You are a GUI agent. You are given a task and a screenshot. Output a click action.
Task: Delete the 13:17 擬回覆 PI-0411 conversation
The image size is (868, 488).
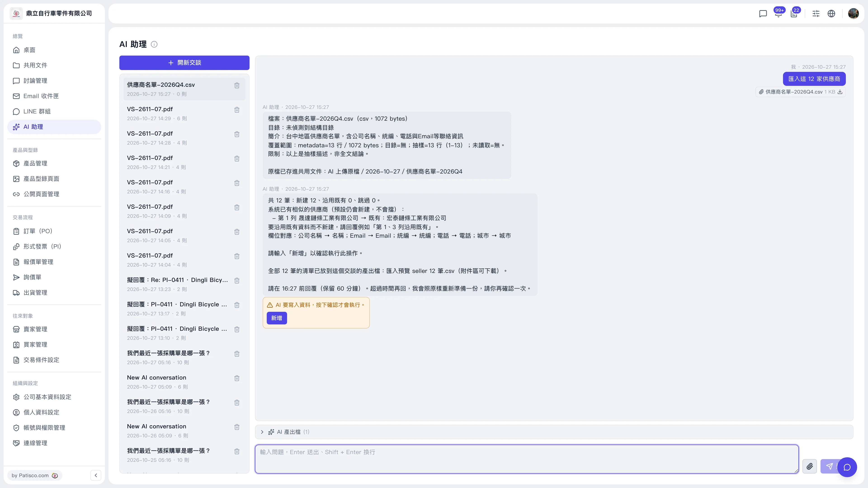click(237, 305)
